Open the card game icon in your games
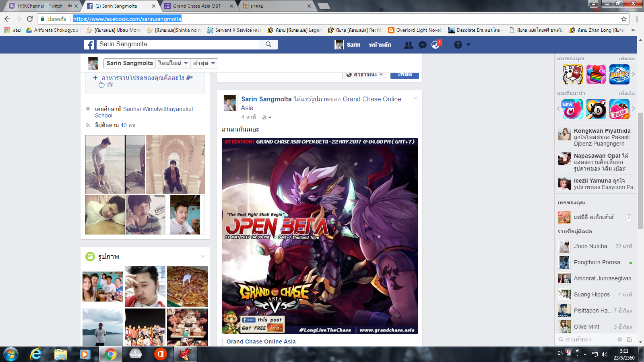The height and width of the screenshot is (362, 644). pyautogui.click(x=573, y=74)
